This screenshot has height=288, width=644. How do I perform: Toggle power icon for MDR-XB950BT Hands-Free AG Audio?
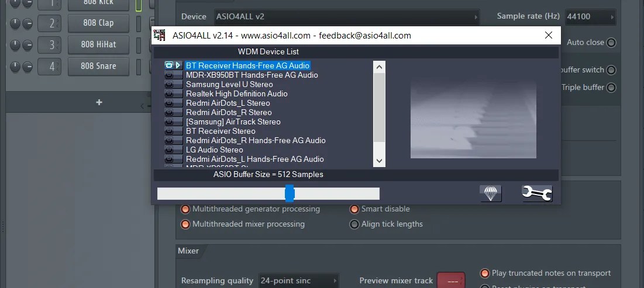tap(169, 75)
